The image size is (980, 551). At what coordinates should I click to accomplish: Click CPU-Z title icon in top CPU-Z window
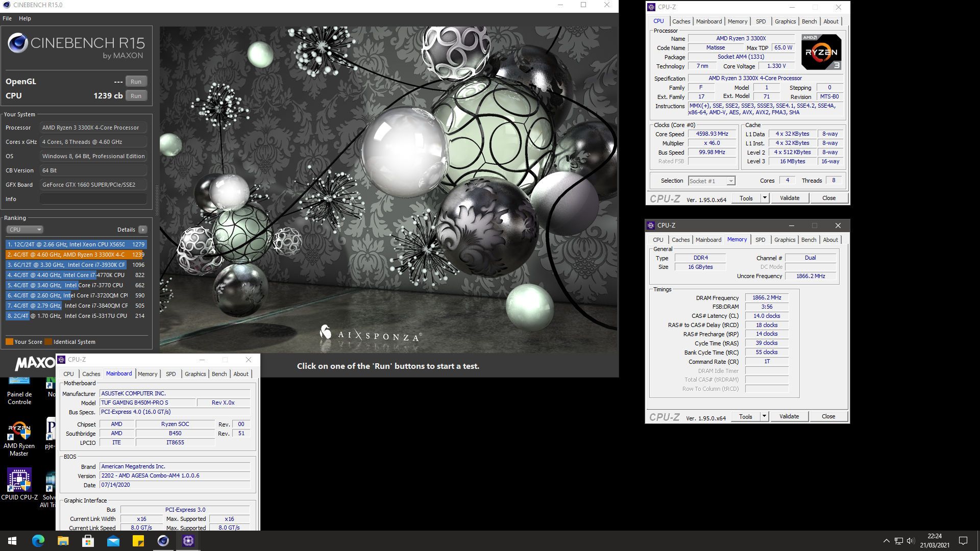pos(651,7)
